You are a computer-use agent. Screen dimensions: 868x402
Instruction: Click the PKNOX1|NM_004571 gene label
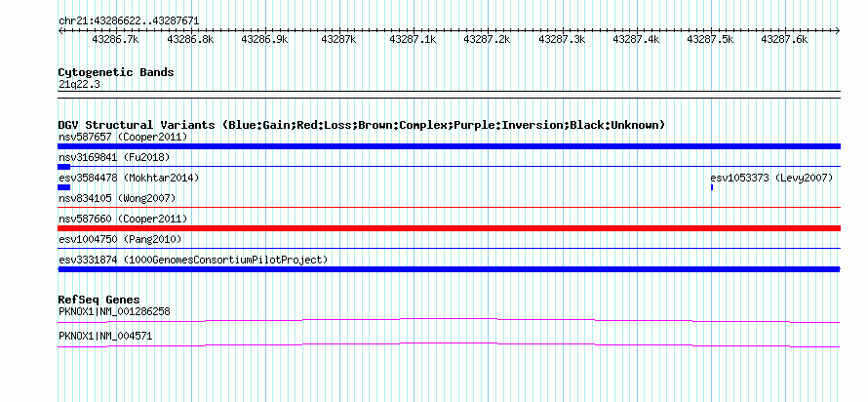[x=105, y=336]
